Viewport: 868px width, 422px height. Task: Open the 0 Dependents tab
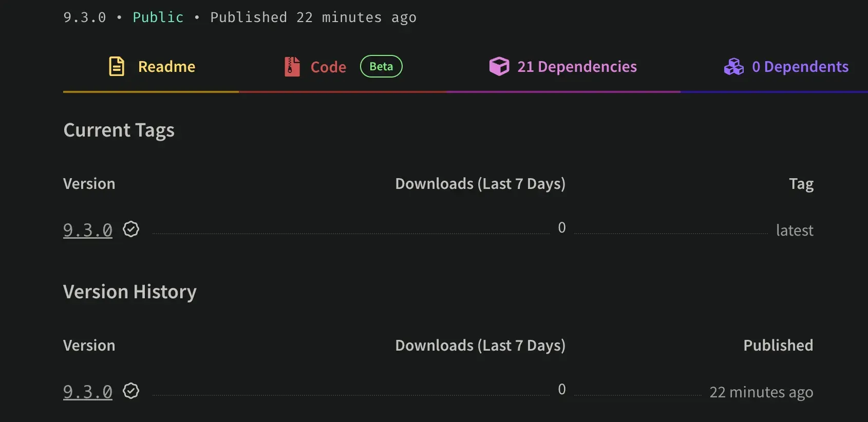click(800, 66)
